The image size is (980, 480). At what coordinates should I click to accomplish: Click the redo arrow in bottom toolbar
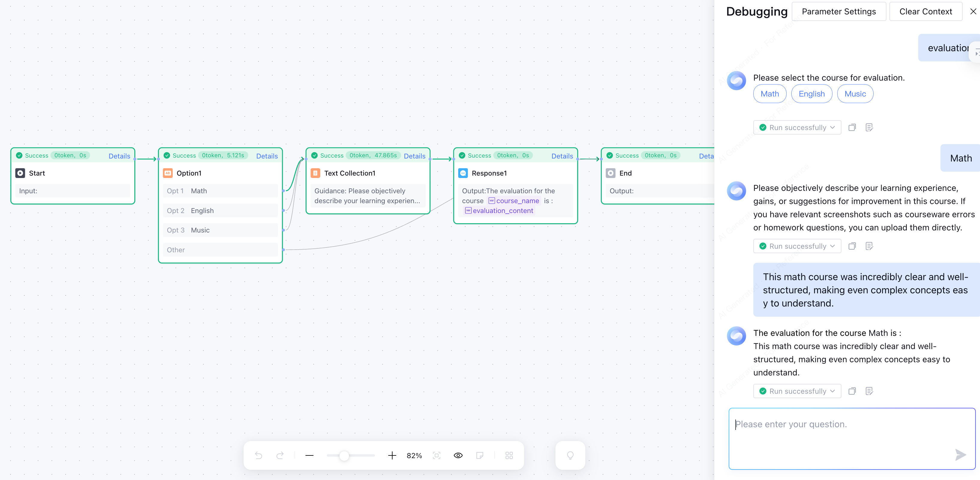click(280, 455)
